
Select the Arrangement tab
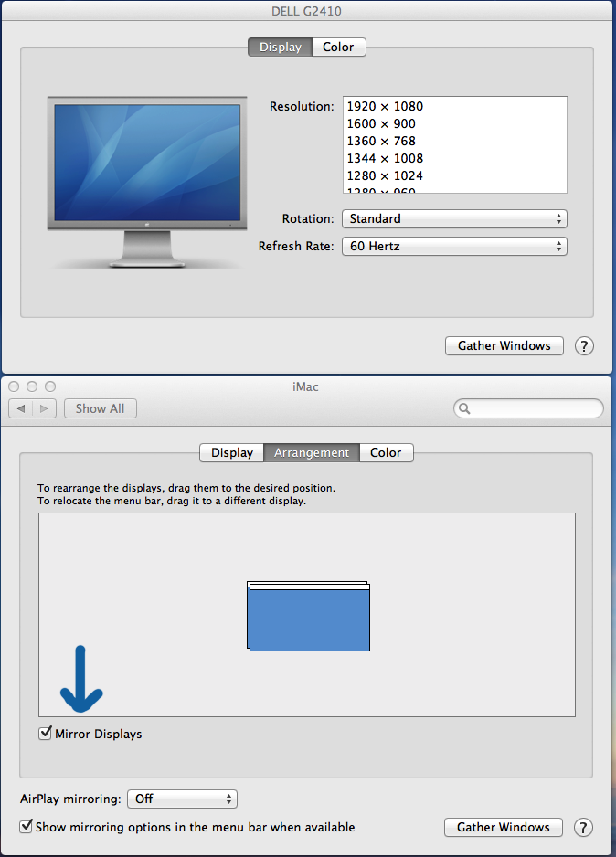point(312,452)
